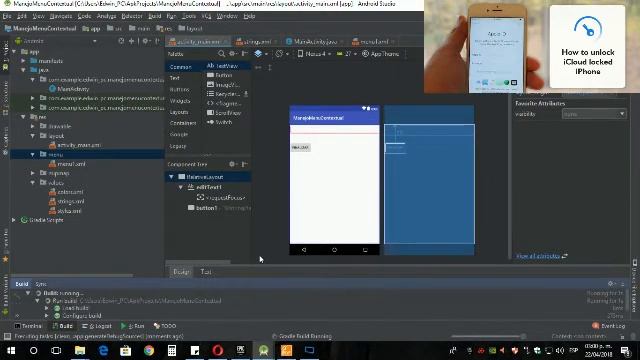Open Opera from the Windows taskbar
The height and width of the screenshot is (360, 640).
(218, 350)
